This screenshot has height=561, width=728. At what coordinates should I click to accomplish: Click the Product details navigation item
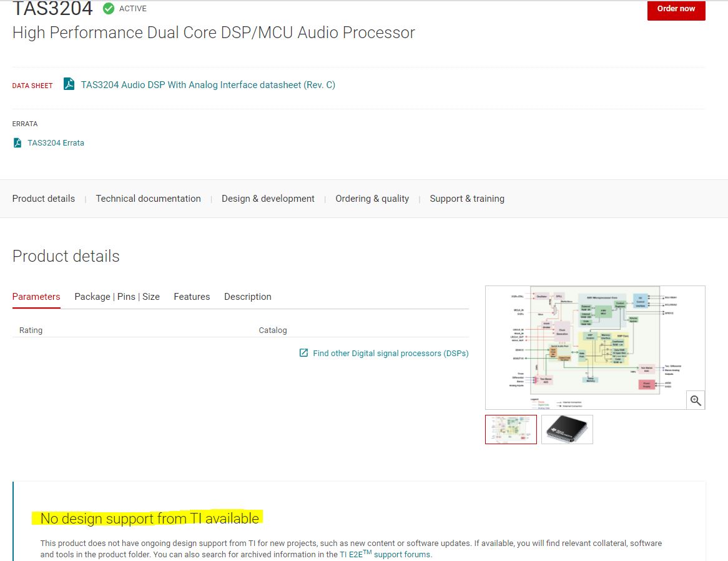click(43, 198)
